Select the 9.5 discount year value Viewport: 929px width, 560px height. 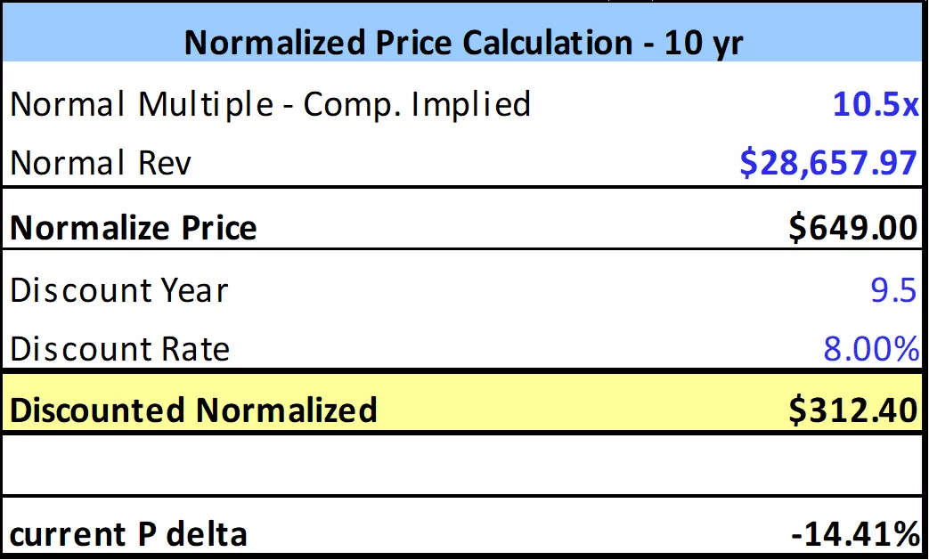[x=893, y=291]
